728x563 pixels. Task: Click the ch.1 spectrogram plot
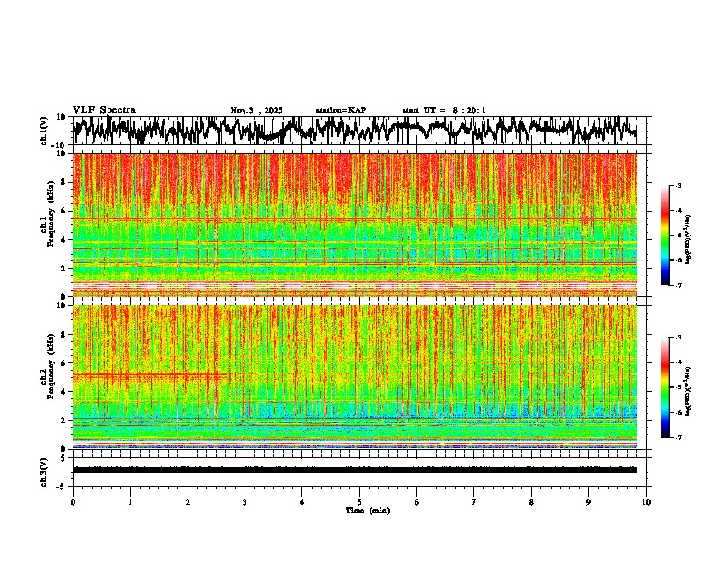(x=354, y=224)
